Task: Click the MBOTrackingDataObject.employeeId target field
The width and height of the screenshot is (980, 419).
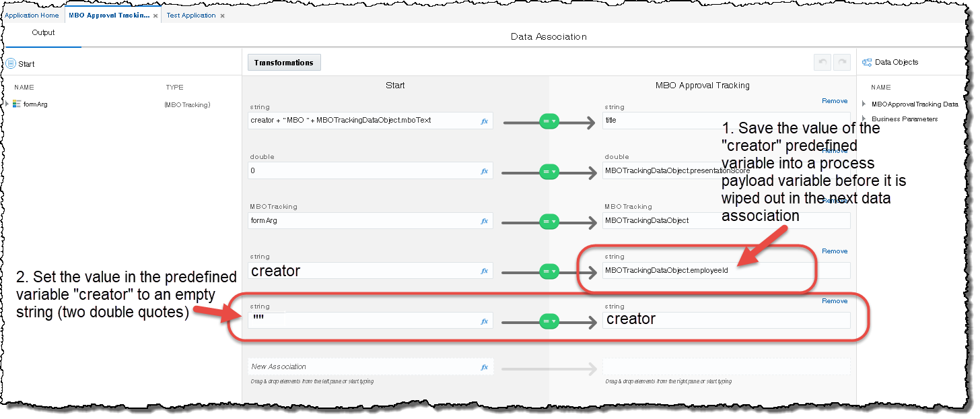Action: (726, 271)
